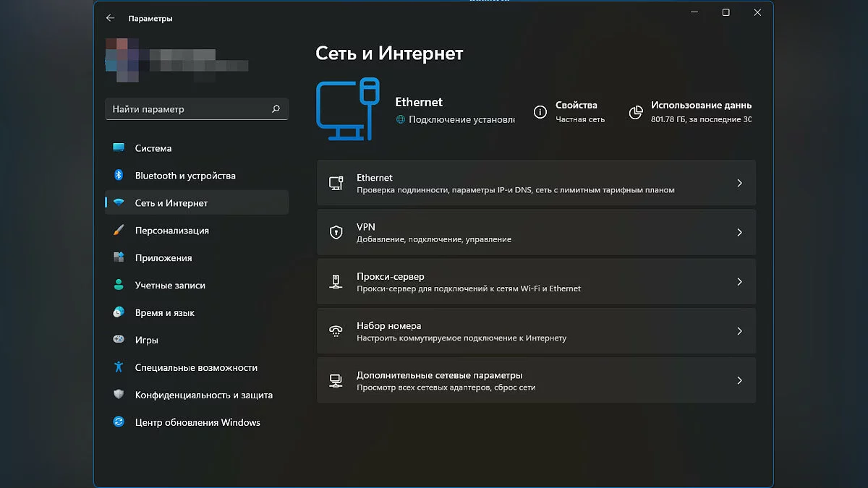Click the search magnifier icon in Найти параметр
The image size is (868, 488).
(276, 109)
